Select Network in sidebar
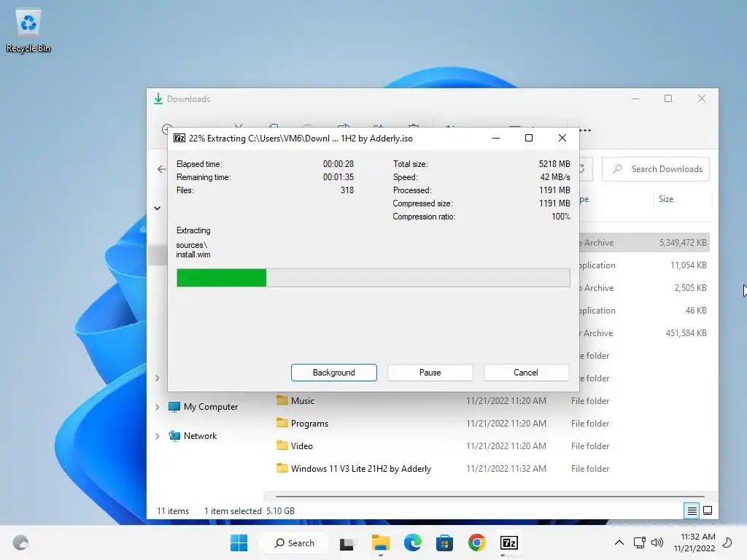This screenshot has width=747, height=560. (x=200, y=436)
